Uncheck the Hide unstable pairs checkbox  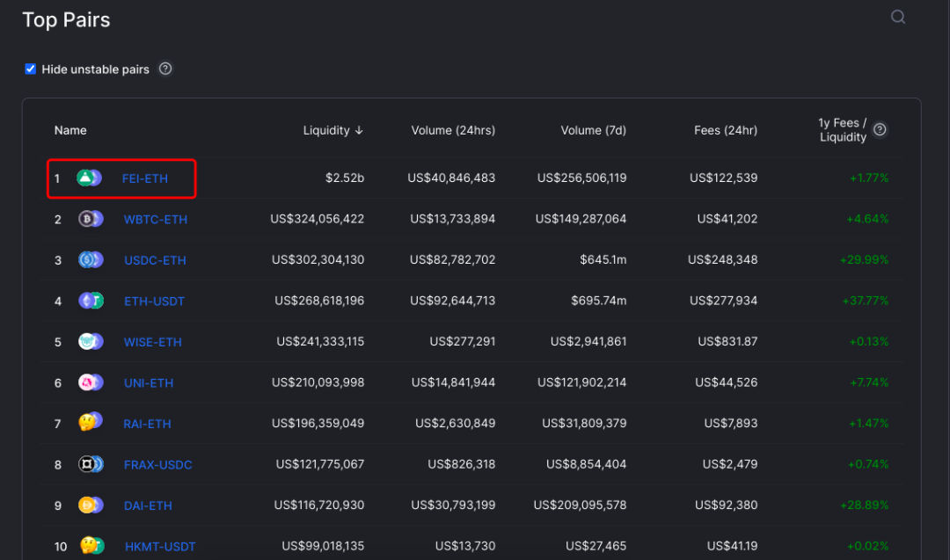[x=31, y=69]
